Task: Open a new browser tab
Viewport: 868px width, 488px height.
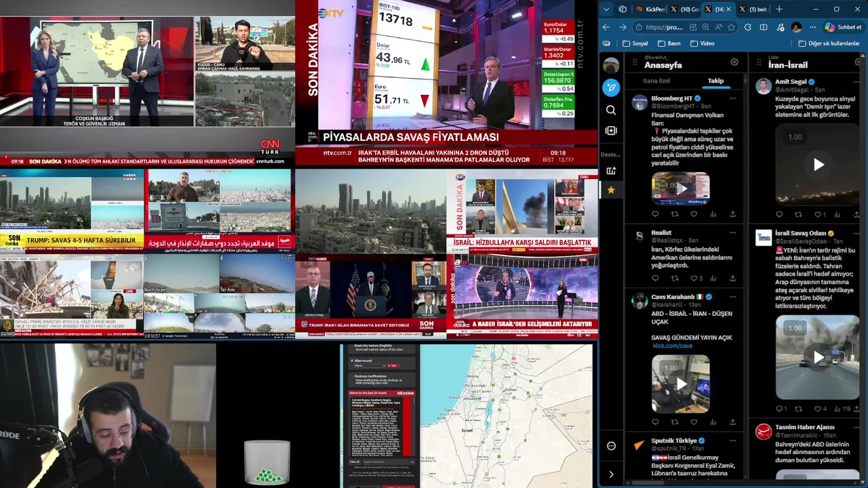Action: (x=779, y=9)
